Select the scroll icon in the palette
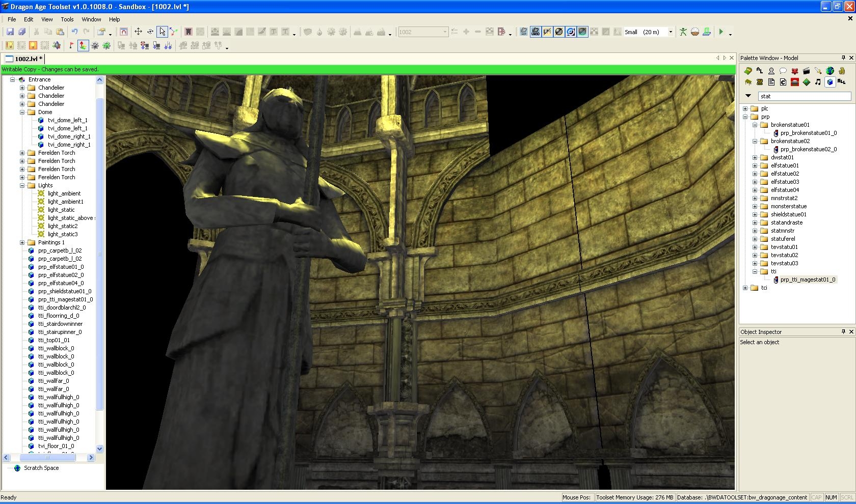Screen dimensions: 856x504 (x=760, y=82)
